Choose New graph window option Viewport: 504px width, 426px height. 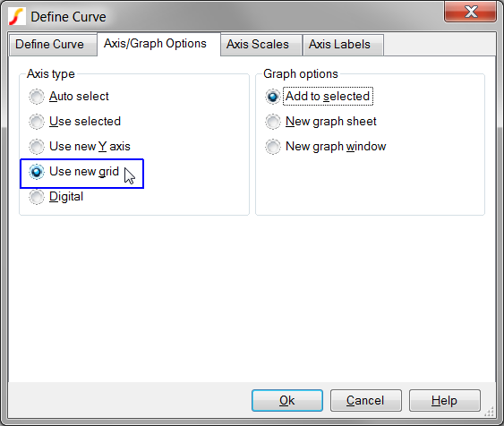click(x=325, y=147)
